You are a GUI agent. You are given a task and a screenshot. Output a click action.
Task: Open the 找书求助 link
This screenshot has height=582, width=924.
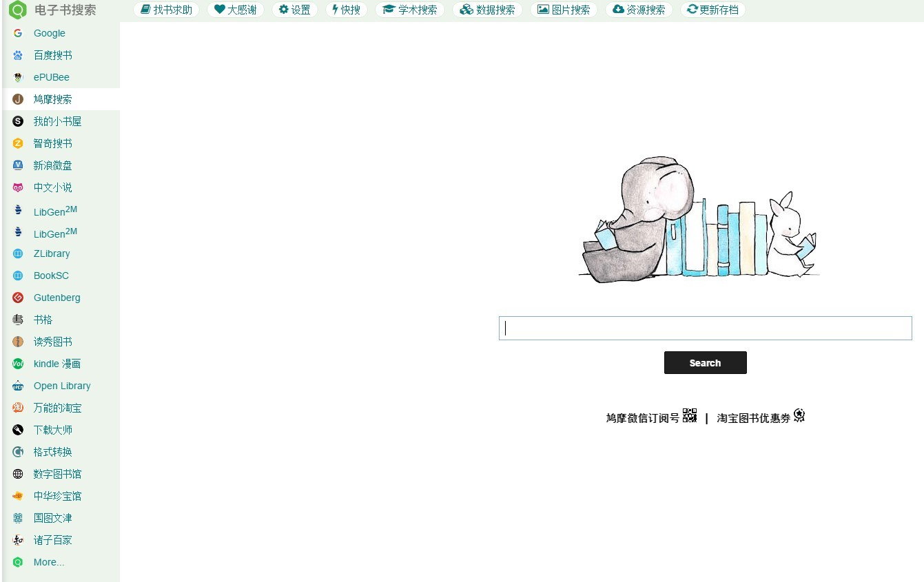[166, 10]
